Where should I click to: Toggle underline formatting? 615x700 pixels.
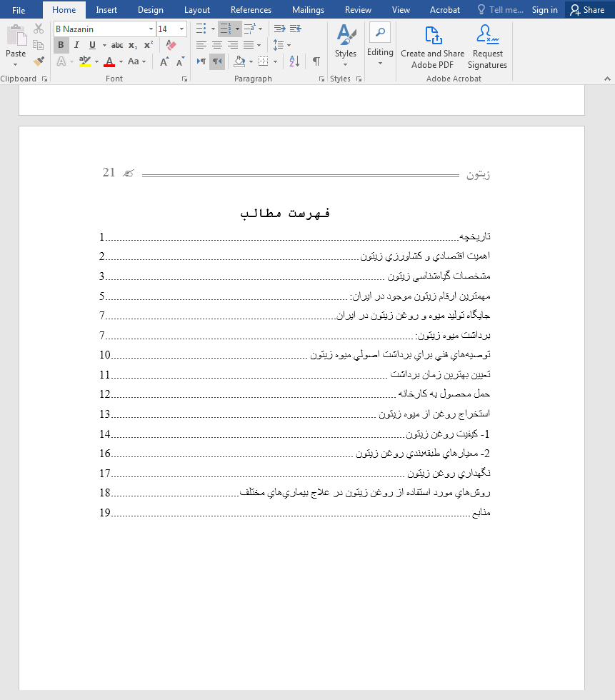point(91,45)
